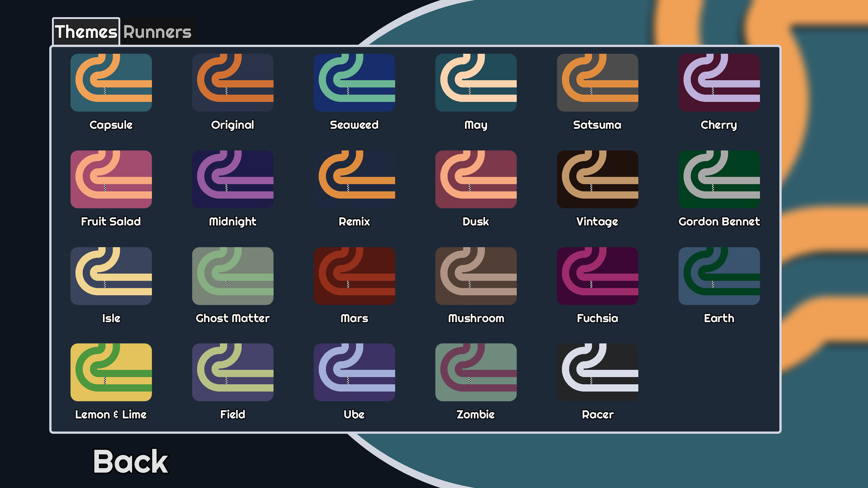
Task: Select the Vintage theme thumbnail
Action: pyautogui.click(x=597, y=179)
